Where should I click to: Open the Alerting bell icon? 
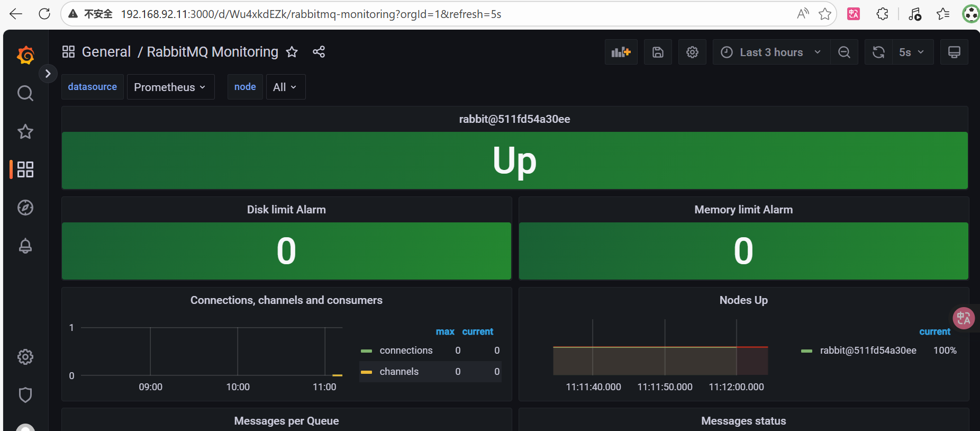tap(25, 246)
